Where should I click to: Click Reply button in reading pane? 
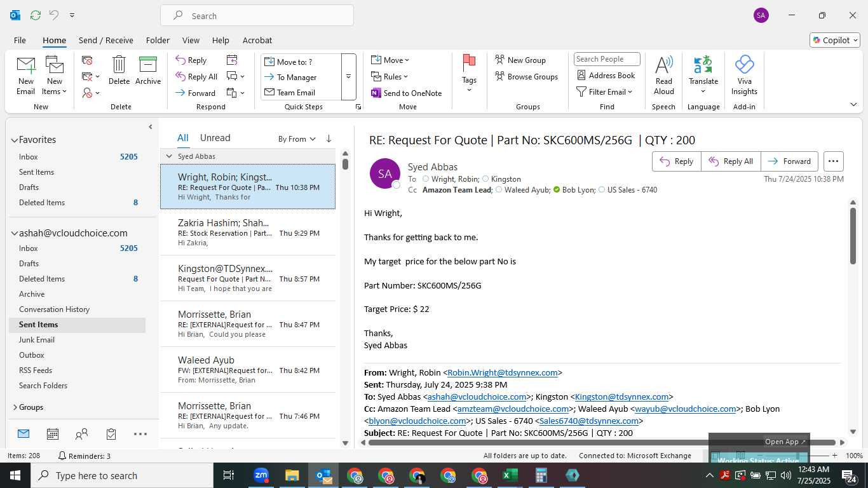click(676, 161)
